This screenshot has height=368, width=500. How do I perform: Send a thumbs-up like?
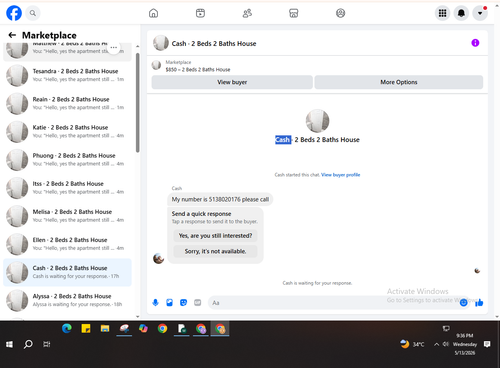point(479,303)
